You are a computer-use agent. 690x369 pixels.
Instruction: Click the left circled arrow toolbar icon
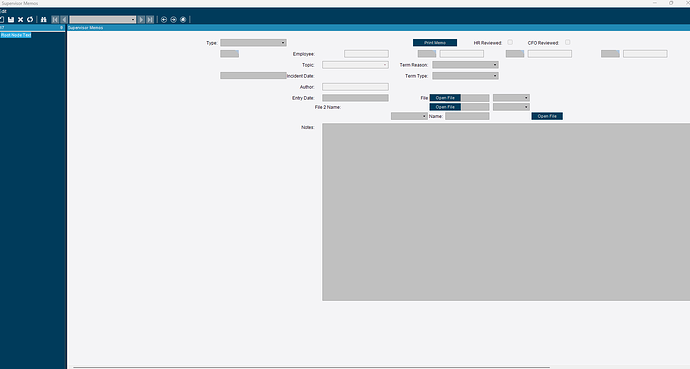click(x=164, y=19)
